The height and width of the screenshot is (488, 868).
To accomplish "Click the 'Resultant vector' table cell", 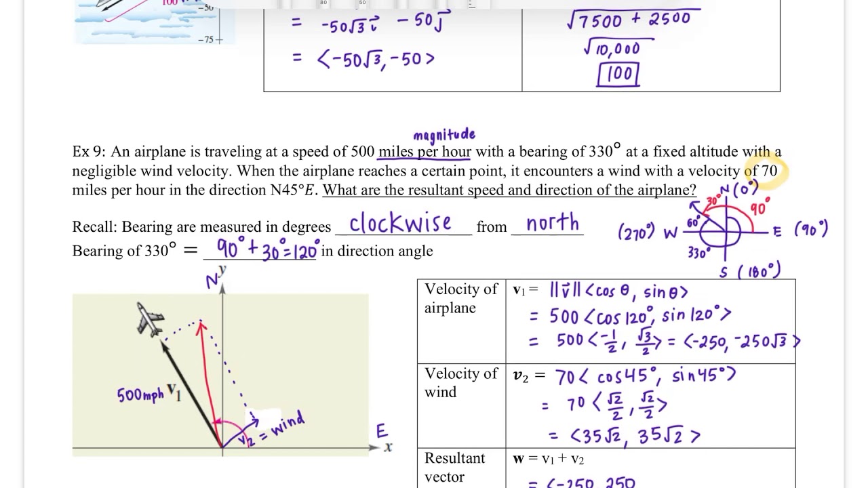I will pyautogui.click(x=461, y=468).
